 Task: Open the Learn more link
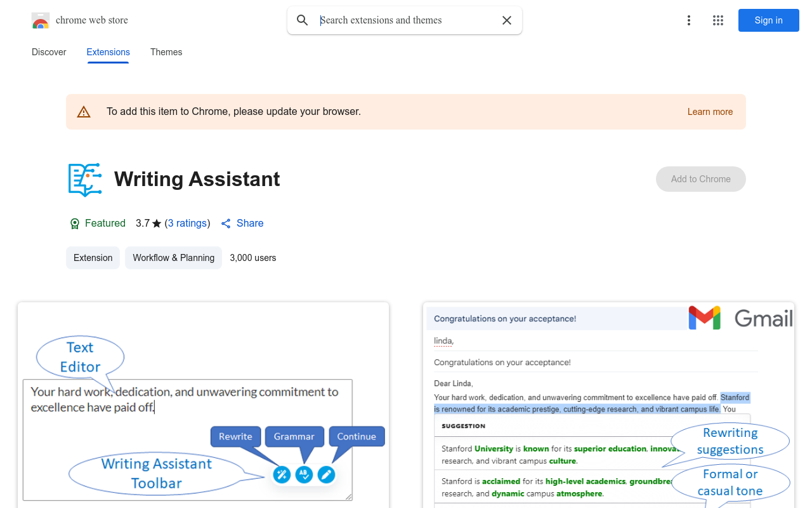710,112
